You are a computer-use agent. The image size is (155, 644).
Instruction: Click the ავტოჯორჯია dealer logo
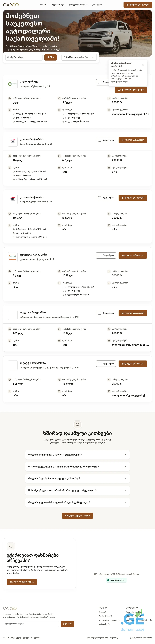tap(12, 84)
